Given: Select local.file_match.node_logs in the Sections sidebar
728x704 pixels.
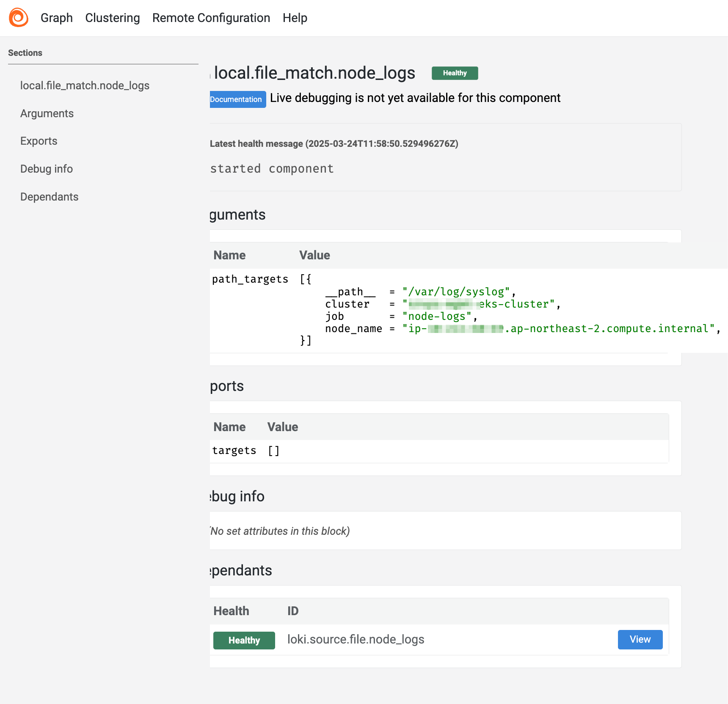Looking at the screenshot, I should point(85,85).
